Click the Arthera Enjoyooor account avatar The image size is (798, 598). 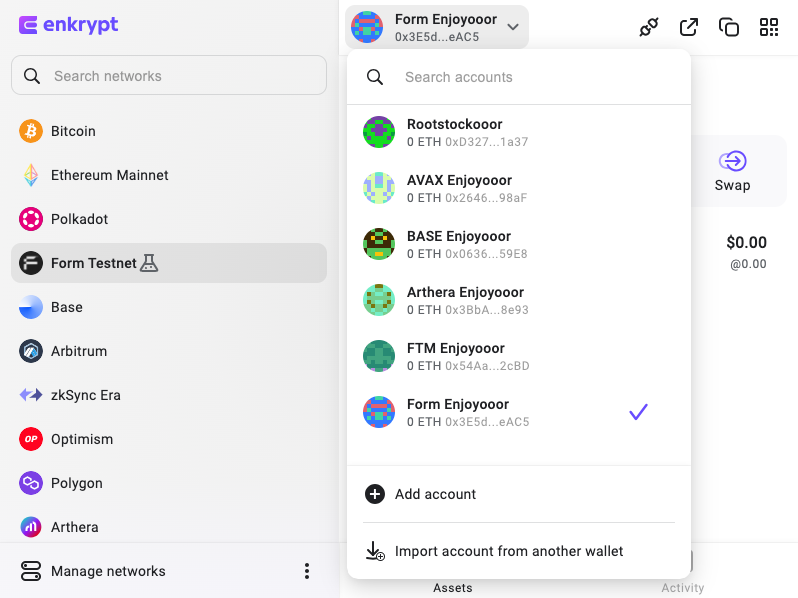(379, 300)
